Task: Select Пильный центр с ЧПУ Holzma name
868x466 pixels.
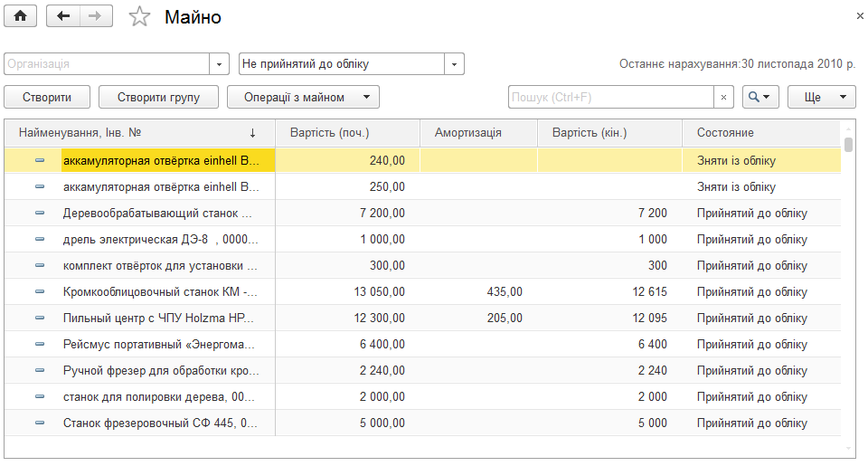Action: (158, 318)
